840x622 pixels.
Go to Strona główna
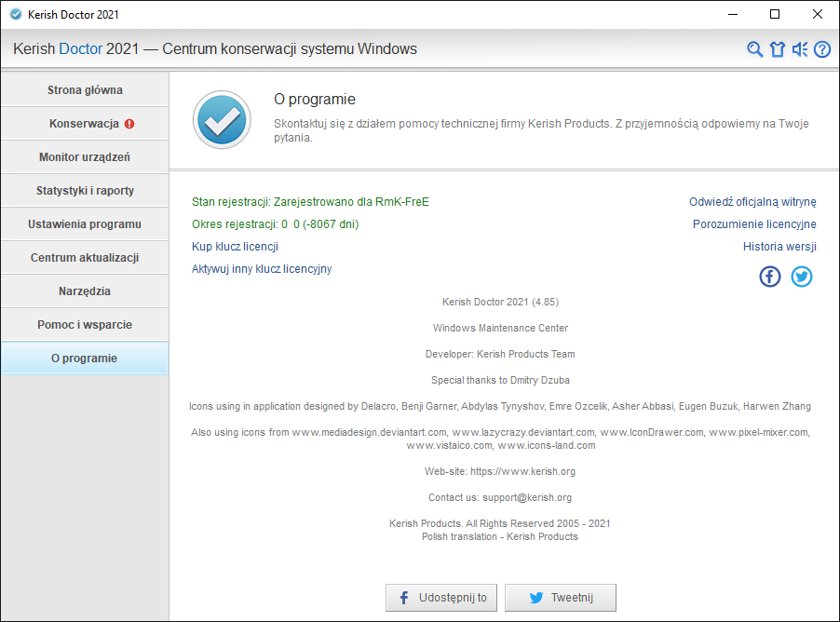(x=85, y=90)
